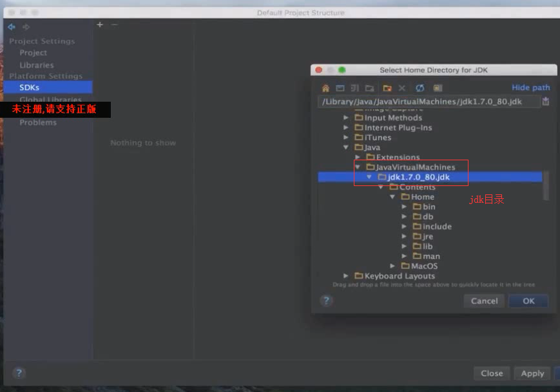Expand the Input Methods folder
Screen dimensions: 560x392
pyautogui.click(x=345, y=117)
